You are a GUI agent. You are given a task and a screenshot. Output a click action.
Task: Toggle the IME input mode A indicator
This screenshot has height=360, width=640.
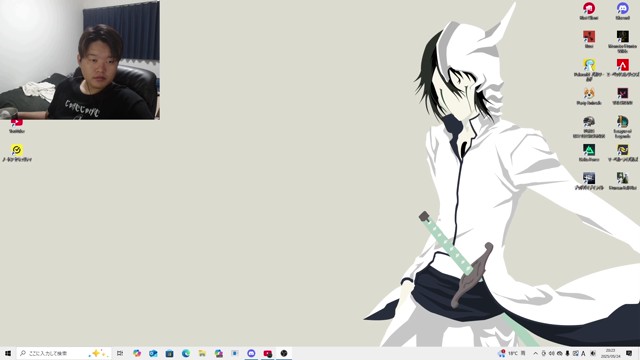(x=583, y=353)
